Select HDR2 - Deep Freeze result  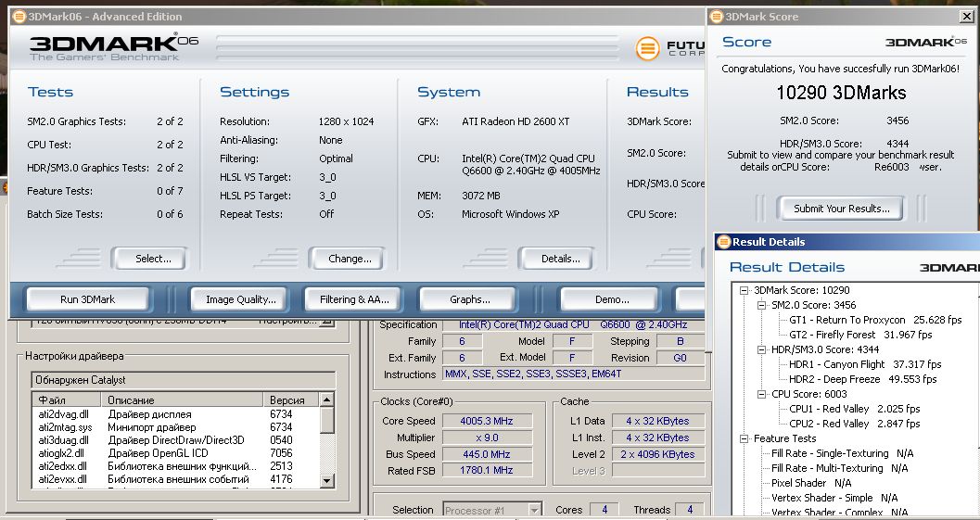[x=862, y=379]
